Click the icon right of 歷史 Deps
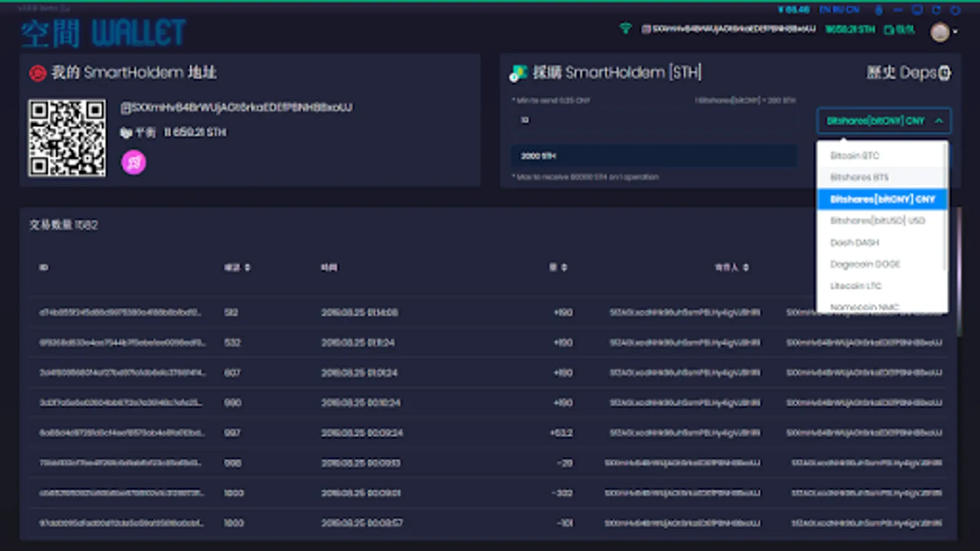The image size is (980, 551). point(944,73)
